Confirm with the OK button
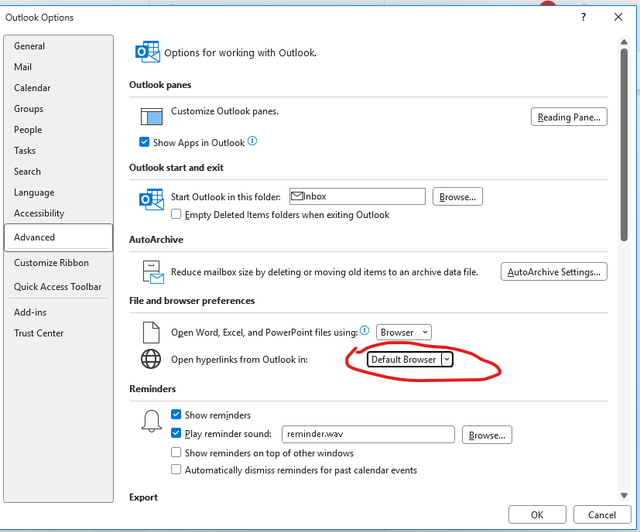 point(537,515)
